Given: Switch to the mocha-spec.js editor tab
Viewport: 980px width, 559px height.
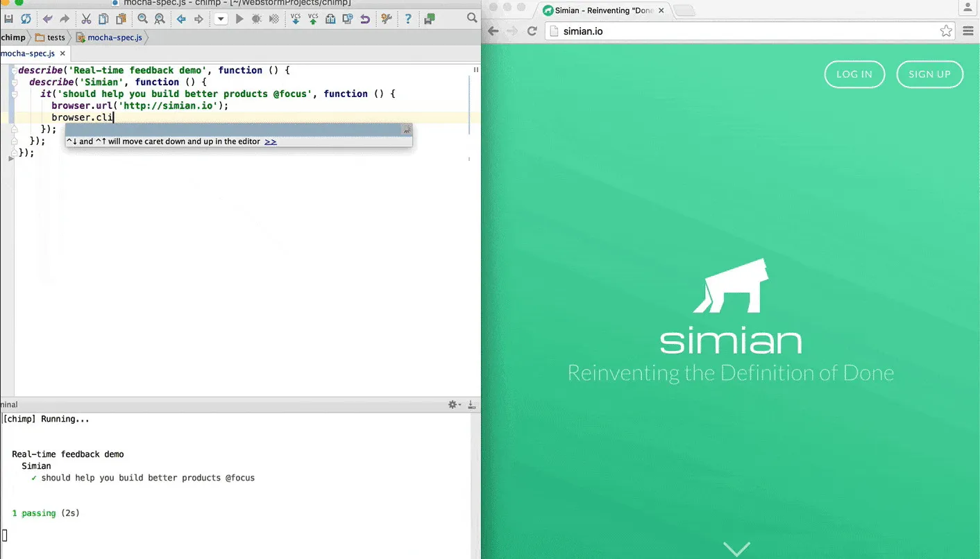Looking at the screenshot, I should pos(28,53).
